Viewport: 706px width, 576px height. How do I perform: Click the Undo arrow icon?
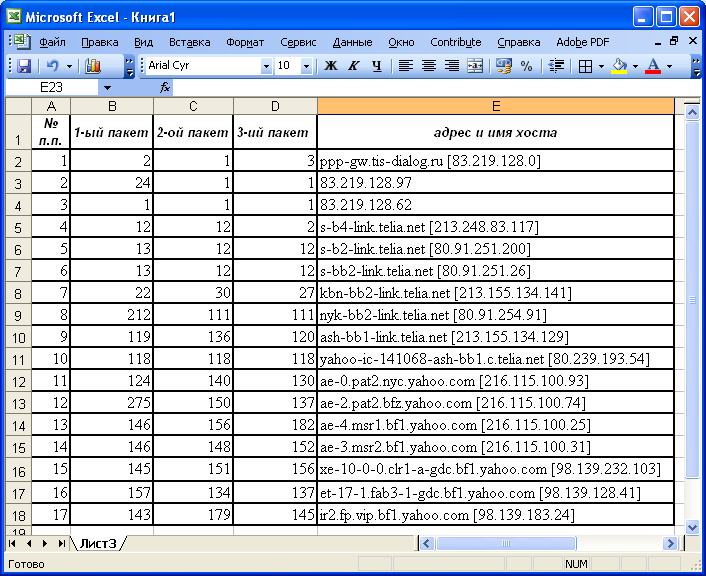point(53,66)
